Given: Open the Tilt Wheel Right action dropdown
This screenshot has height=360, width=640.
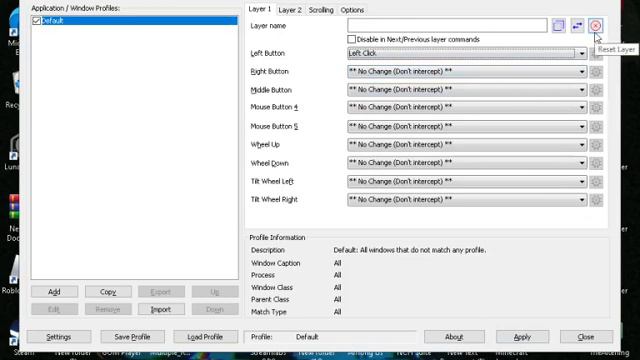Looking at the screenshot, I should [467, 200].
